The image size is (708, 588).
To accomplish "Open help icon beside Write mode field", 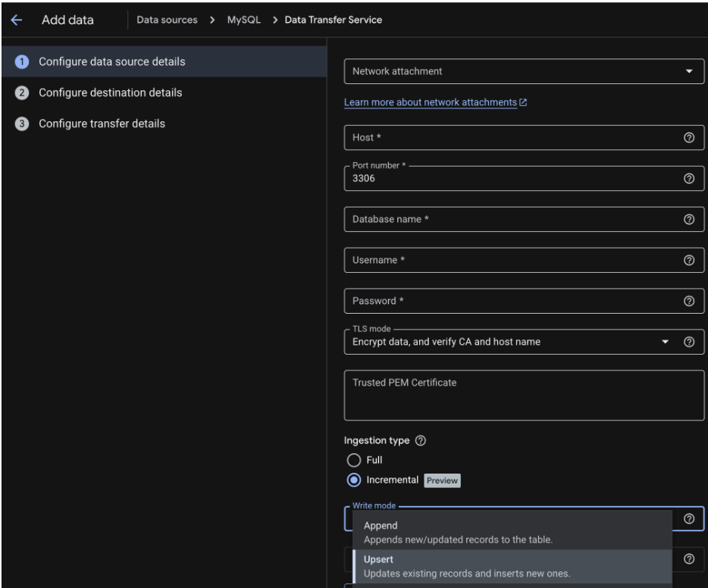I will pos(688,518).
